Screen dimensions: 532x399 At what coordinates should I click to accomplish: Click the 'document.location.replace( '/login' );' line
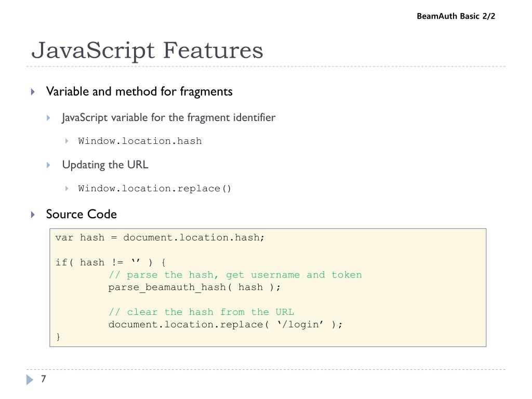pos(225,325)
